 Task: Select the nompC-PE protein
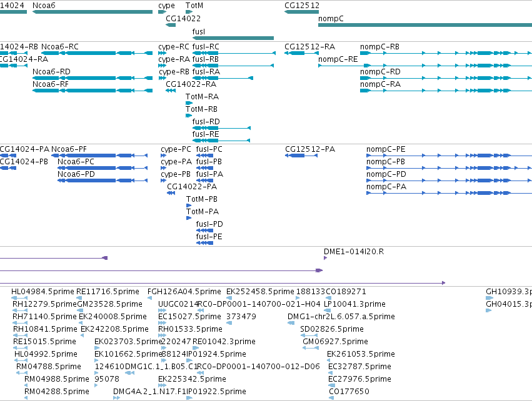click(x=386, y=149)
